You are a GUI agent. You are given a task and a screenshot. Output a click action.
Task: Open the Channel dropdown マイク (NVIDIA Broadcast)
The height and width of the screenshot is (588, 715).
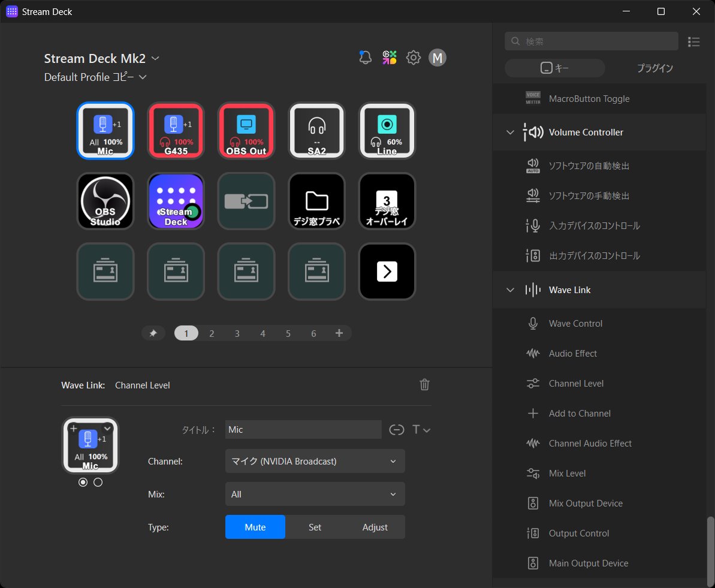coord(315,461)
